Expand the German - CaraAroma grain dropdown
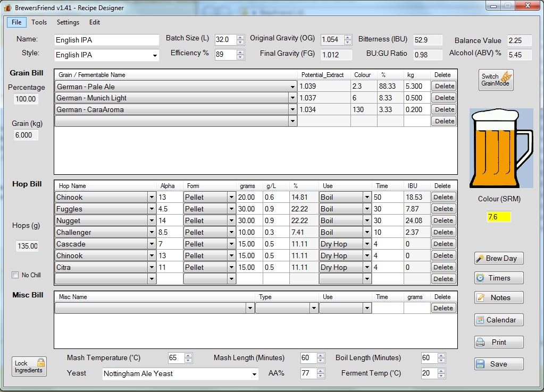The height and width of the screenshot is (392, 544). pyautogui.click(x=292, y=110)
